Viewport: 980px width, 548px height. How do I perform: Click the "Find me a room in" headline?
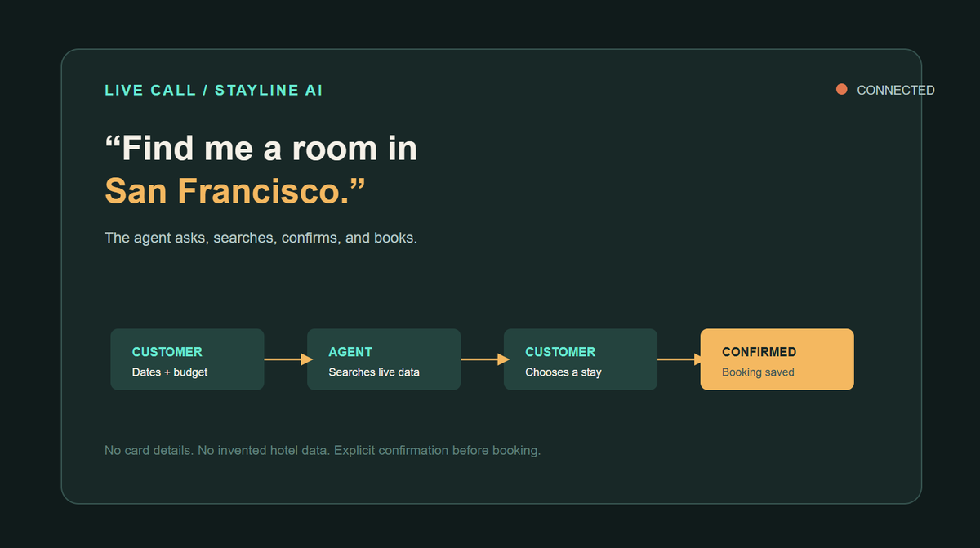261,149
